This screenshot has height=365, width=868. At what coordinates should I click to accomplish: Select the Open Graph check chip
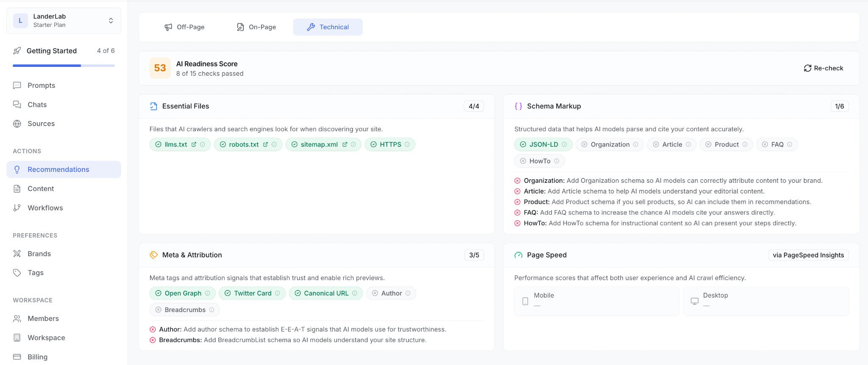coord(182,293)
